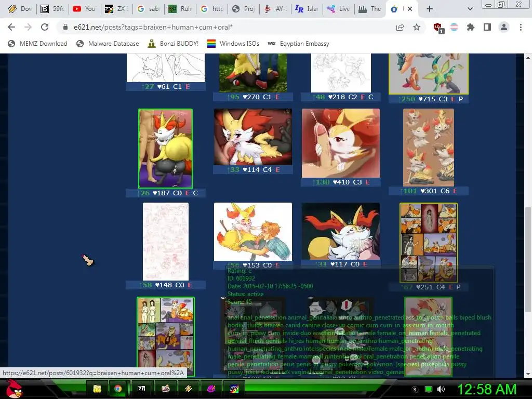Viewport: 532px width, 399px height.
Task: Go back to the previous page
Action: 11,27
